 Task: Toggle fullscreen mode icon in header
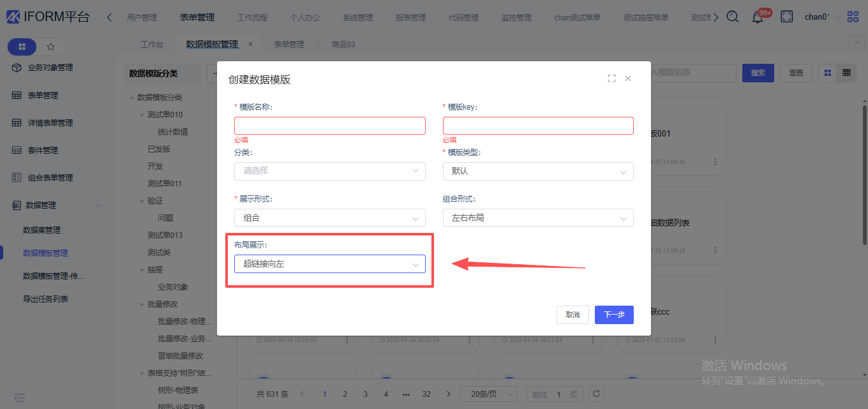click(x=787, y=17)
